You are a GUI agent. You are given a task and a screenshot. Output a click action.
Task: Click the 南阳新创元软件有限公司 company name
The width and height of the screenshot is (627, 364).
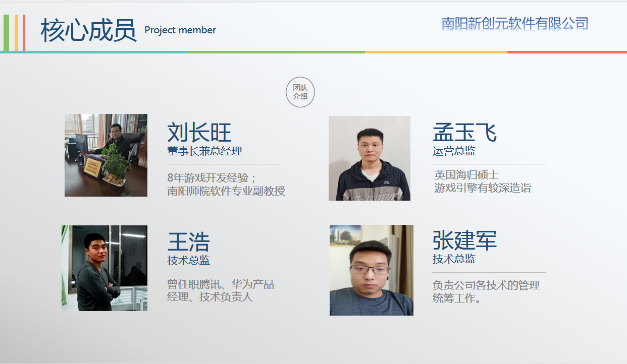[515, 23]
